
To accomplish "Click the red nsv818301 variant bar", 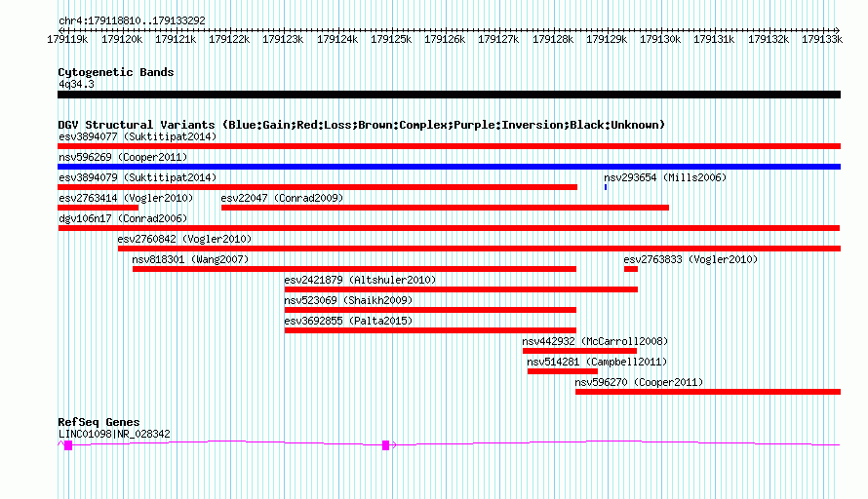I will (354, 269).
